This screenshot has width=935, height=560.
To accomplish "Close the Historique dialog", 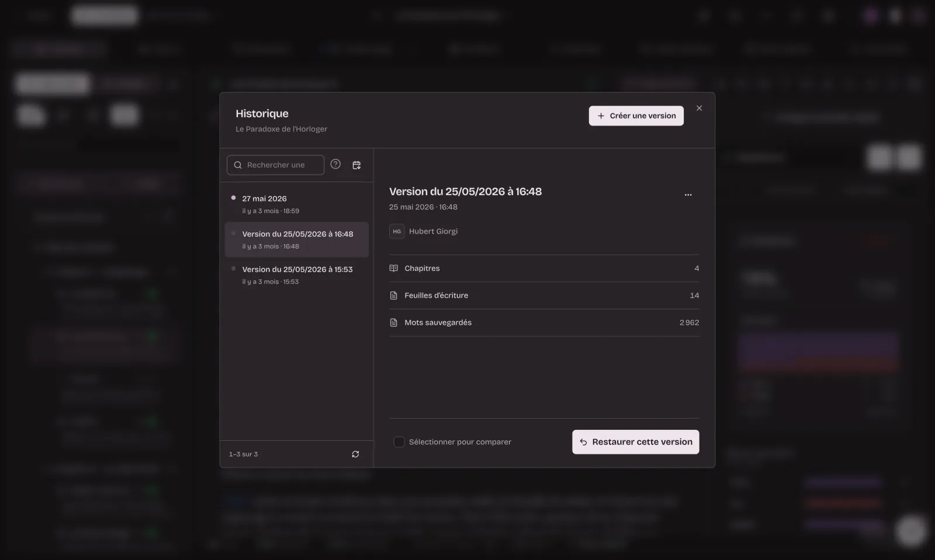I will point(699,108).
